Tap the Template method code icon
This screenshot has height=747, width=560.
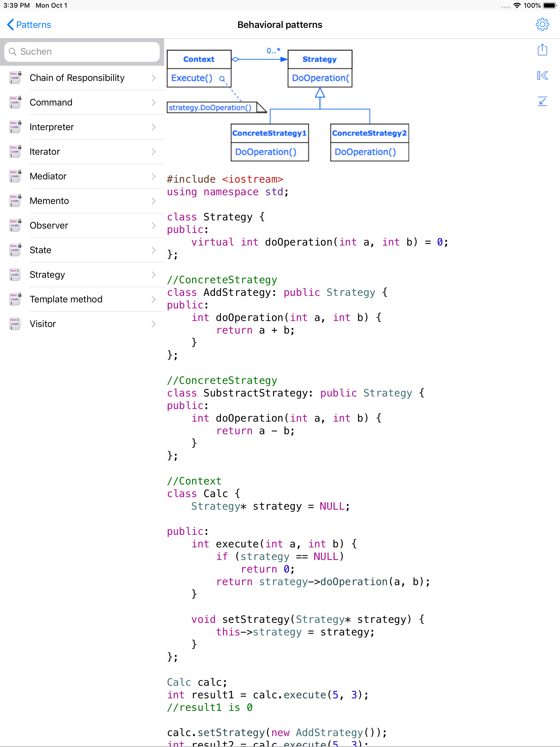(15, 300)
